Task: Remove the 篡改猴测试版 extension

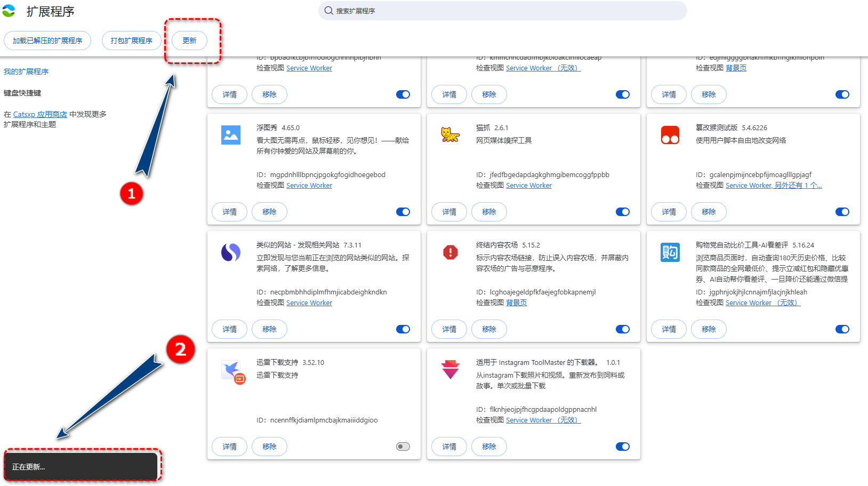Action: click(x=709, y=212)
